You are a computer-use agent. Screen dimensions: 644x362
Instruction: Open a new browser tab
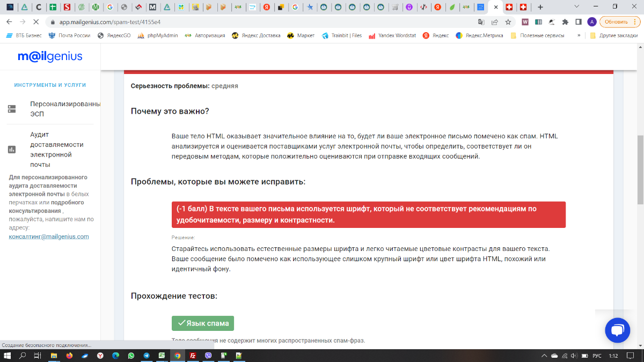pyautogui.click(x=540, y=8)
